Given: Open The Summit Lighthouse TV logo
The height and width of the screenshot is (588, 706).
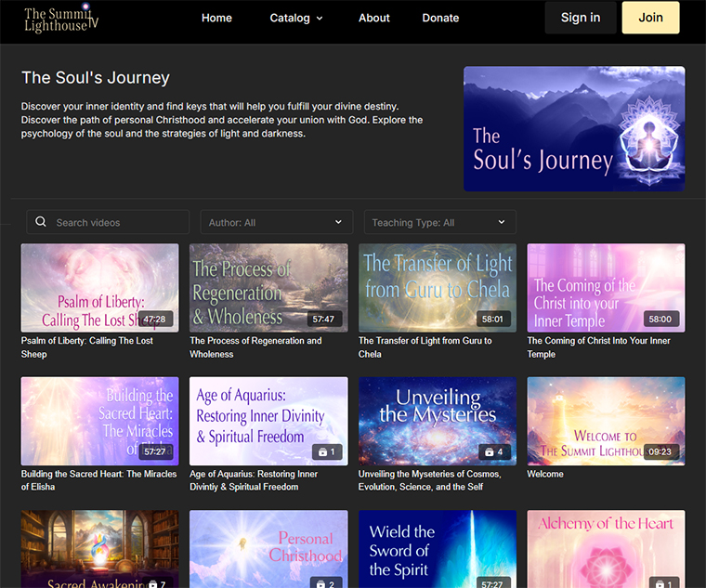Looking at the screenshot, I should [61, 19].
